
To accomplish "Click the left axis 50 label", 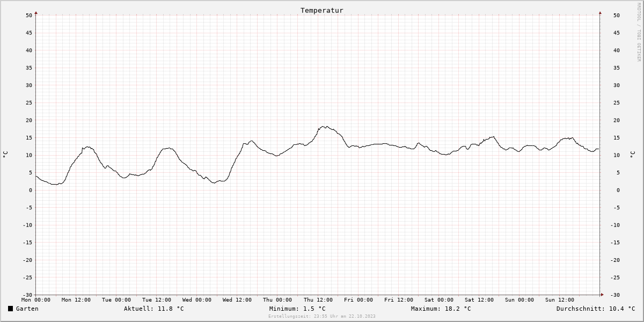I will click(29, 16).
